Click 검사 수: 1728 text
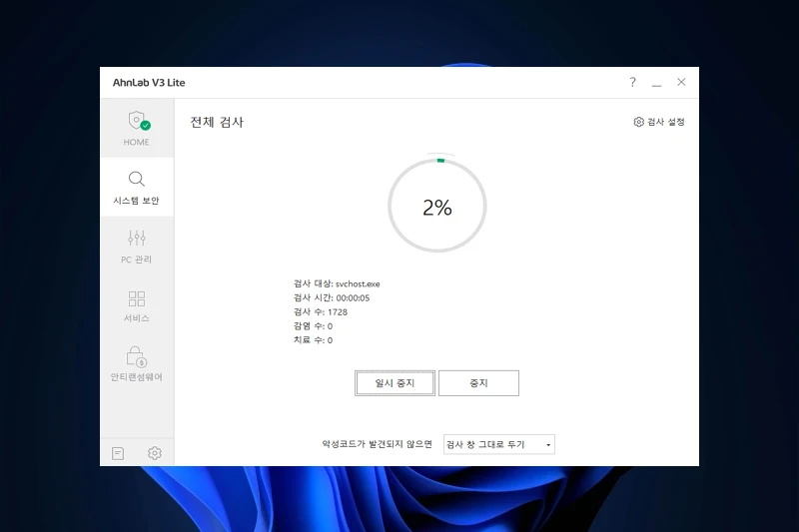This screenshot has width=799, height=532. coord(320,312)
